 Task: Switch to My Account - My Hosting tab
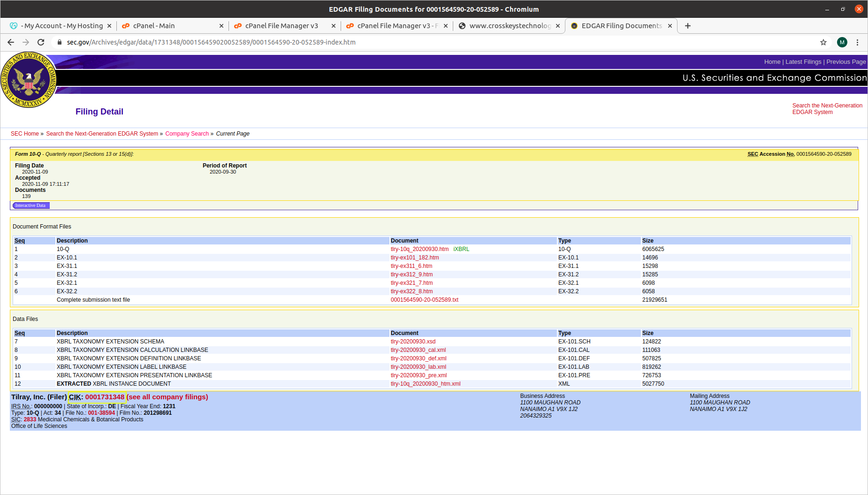pos(61,26)
